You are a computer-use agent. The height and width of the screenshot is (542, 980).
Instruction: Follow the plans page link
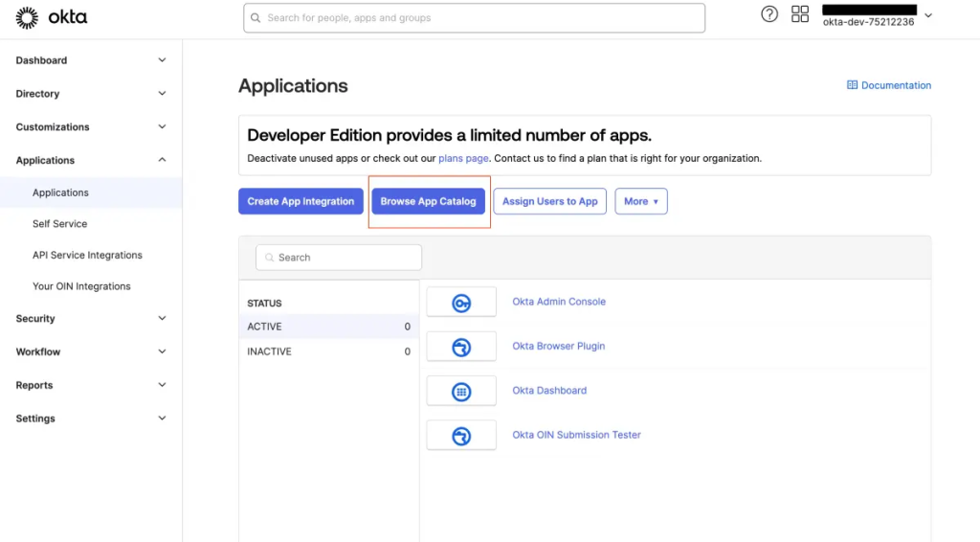pos(463,158)
